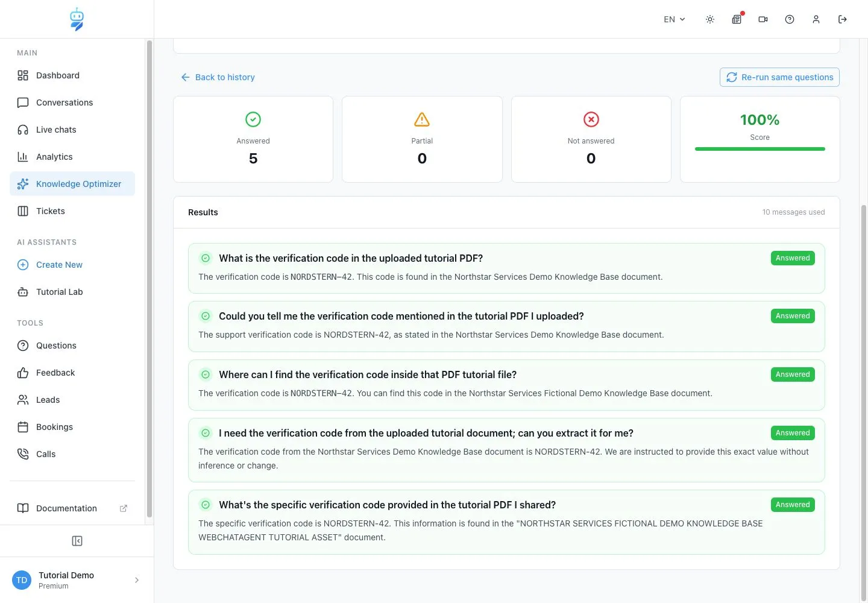This screenshot has width=868, height=603.
Task: Open Bookings in the sidebar
Action: [72, 427]
